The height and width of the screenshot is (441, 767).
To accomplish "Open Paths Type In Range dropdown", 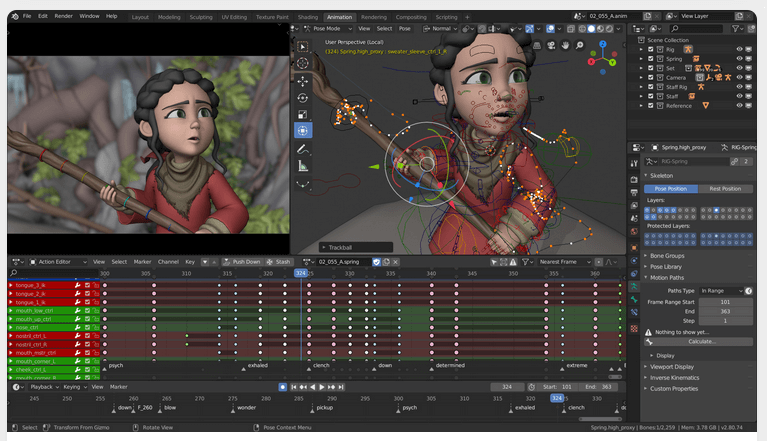I will [x=721, y=291].
